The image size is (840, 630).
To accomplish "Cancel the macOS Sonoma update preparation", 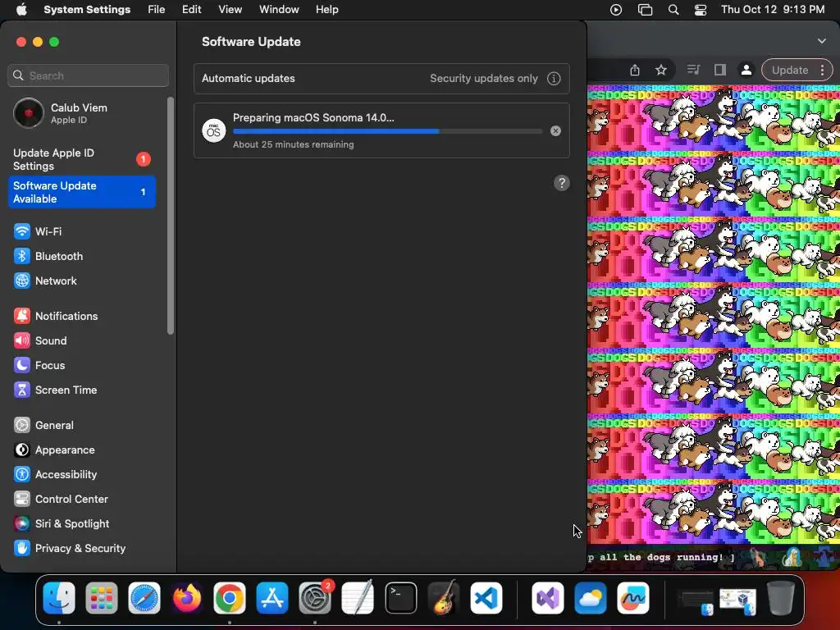I will click(x=555, y=130).
